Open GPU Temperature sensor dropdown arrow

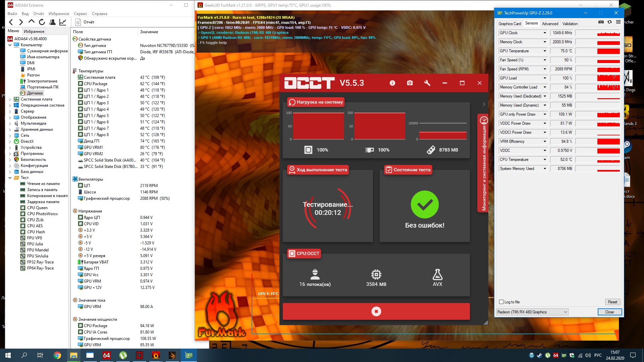click(x=545, y=51)
